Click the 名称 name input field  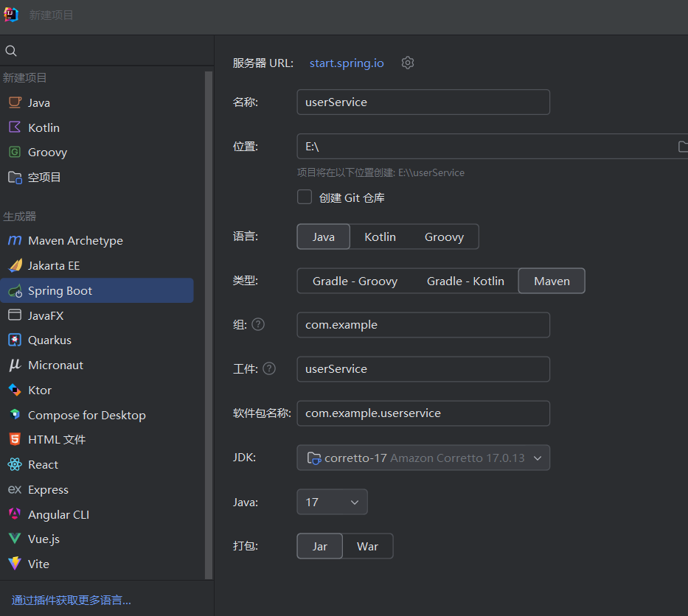[x=423, y=102]
